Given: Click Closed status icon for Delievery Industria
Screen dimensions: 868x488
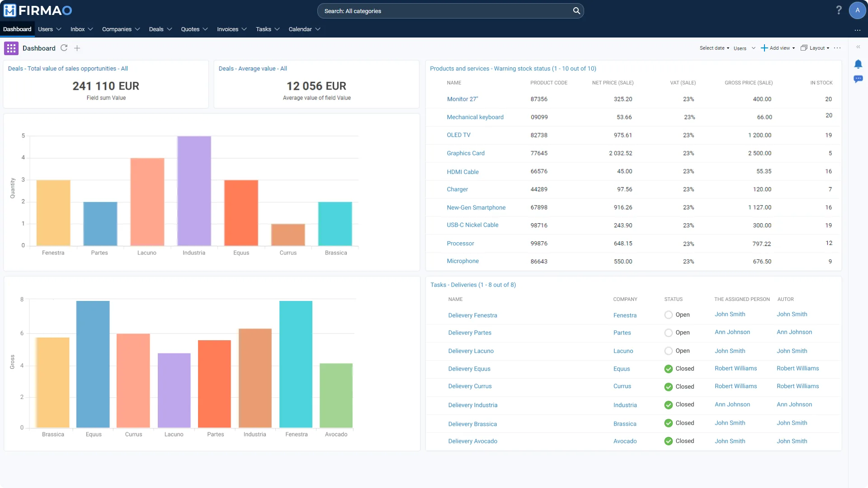Looking at the screenshot, I should 668,405.
